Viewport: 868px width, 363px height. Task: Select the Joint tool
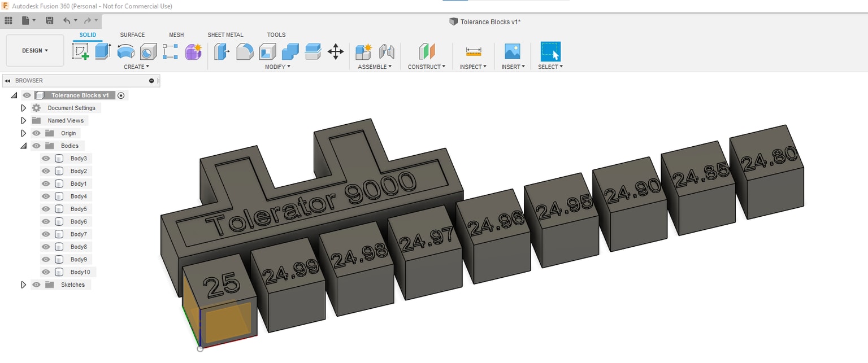pos(387,52)
